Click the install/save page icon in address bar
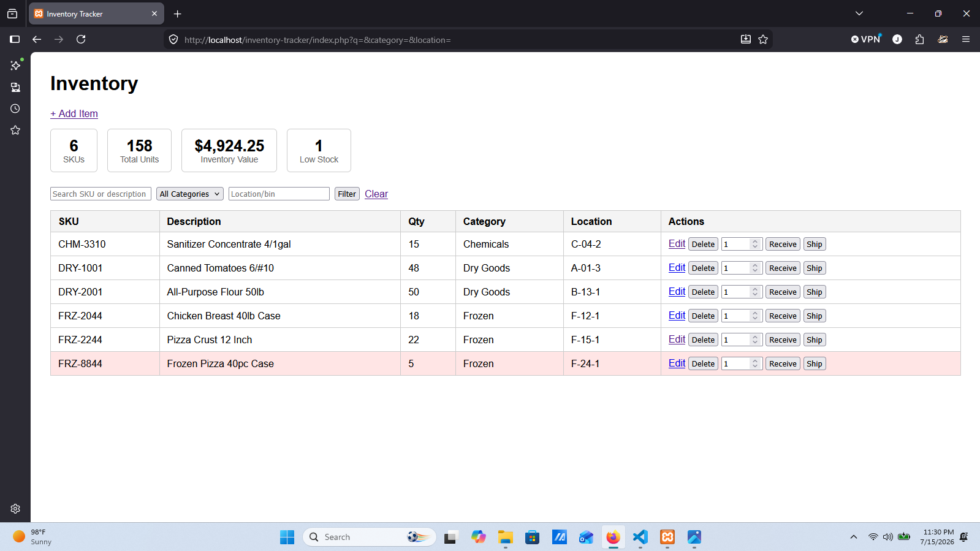The image size is (980, 551). [745, 39]
